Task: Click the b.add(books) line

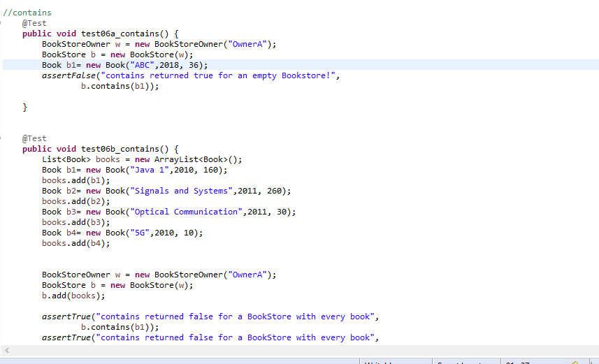Action: [73, 296]
